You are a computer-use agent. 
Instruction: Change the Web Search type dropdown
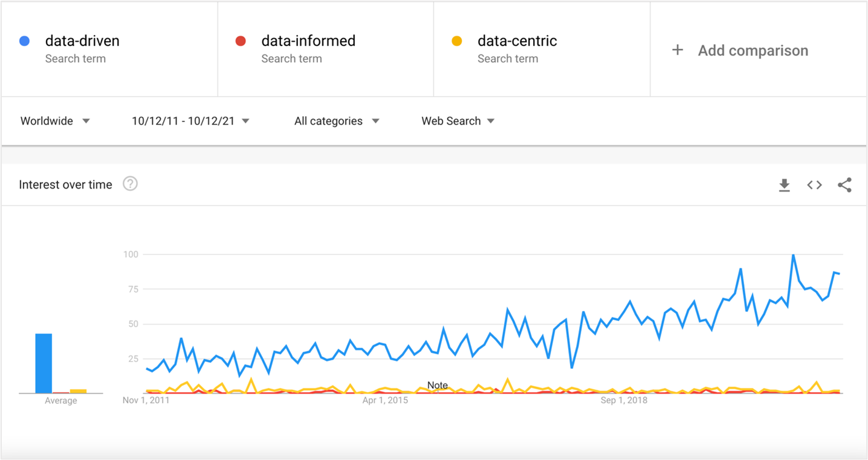click(458, 121)
